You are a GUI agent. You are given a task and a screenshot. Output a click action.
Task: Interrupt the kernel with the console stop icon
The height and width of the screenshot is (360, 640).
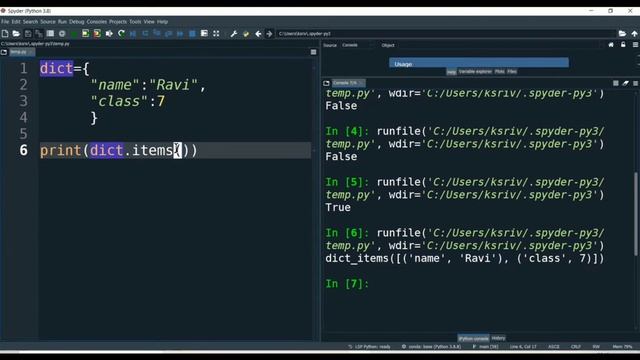[x=616, y=83]
